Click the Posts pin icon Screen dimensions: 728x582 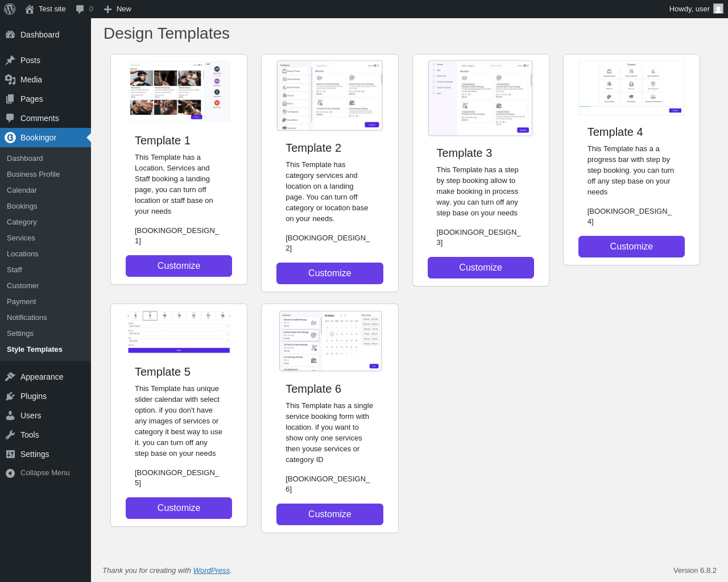[10, 60]
